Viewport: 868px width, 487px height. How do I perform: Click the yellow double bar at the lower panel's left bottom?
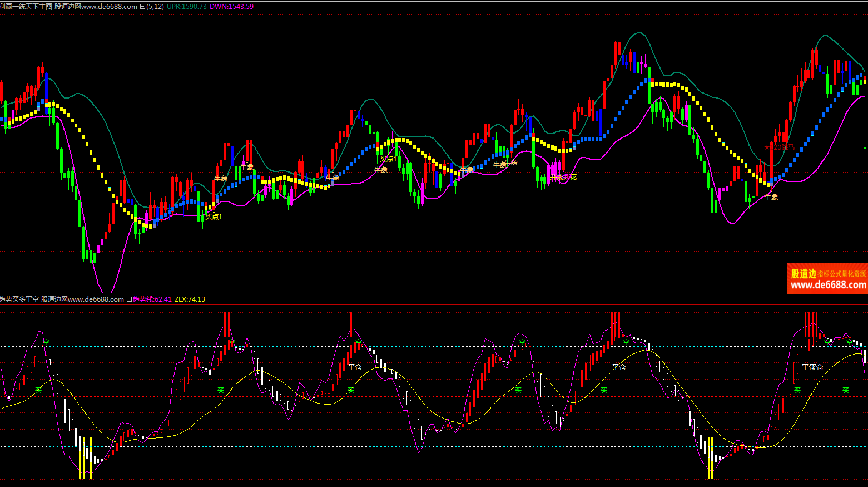click(x=85, y=458)
